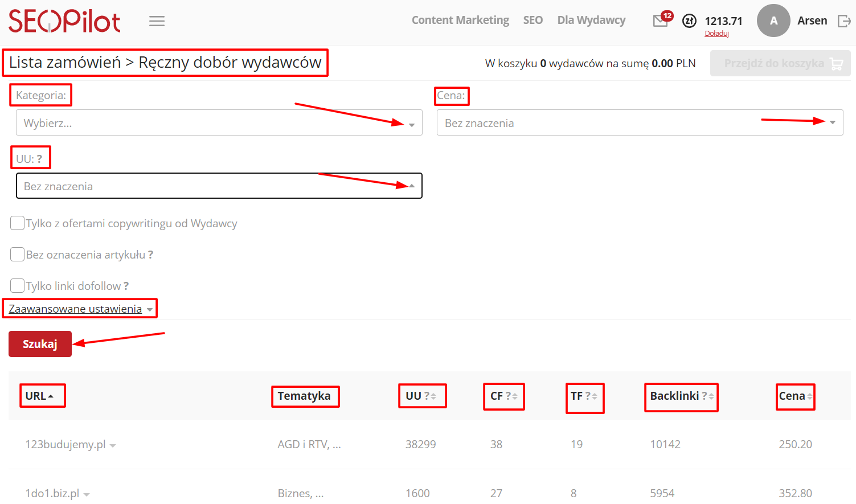Open Content Marketing menu

coord(460,21)
